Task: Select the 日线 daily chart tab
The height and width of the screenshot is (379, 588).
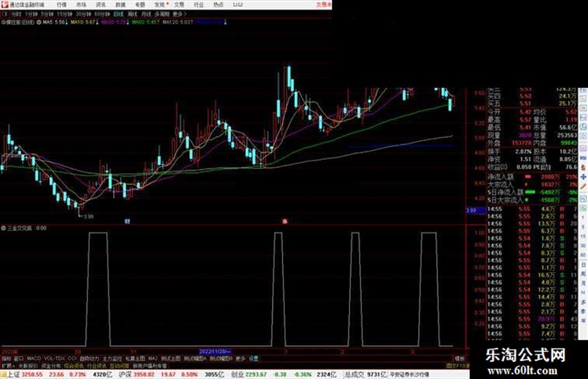Action: (118, 14)
